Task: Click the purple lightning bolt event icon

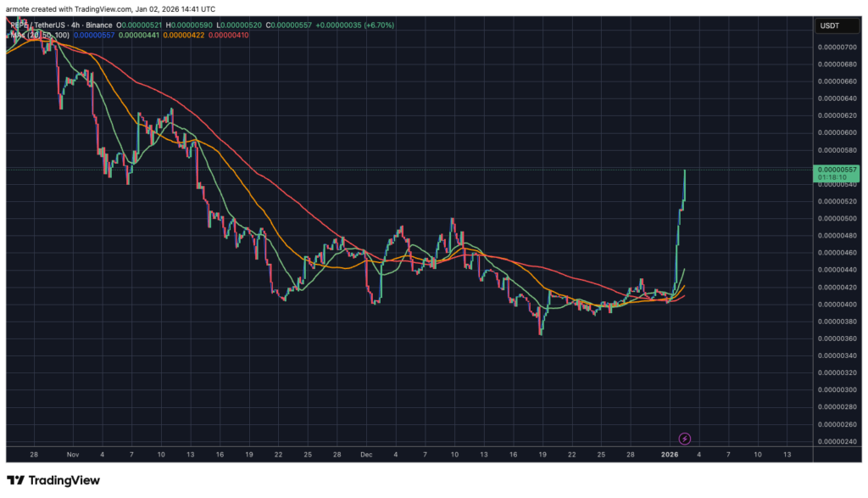Action: tap(686, 439)
